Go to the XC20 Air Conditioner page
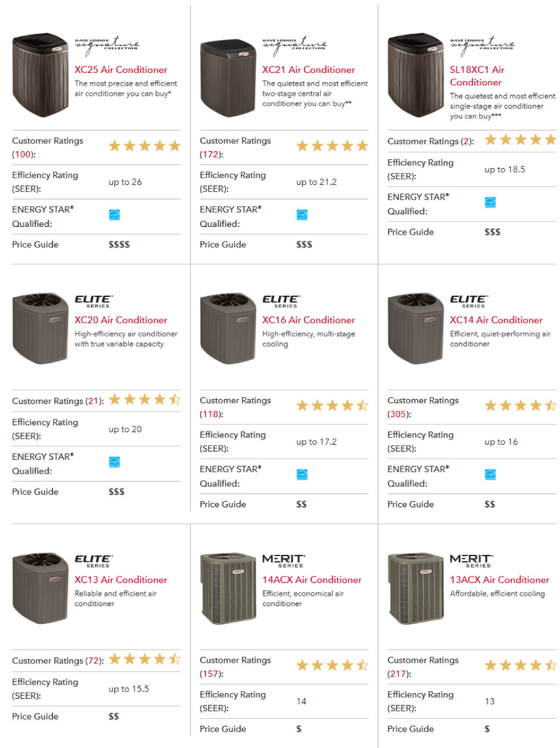Viewport: 560px width, 748px height. (121, 320)
